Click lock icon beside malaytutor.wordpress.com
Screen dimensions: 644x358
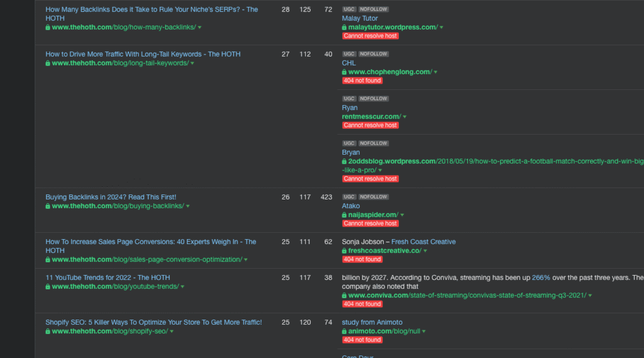(x=344, y=28)
